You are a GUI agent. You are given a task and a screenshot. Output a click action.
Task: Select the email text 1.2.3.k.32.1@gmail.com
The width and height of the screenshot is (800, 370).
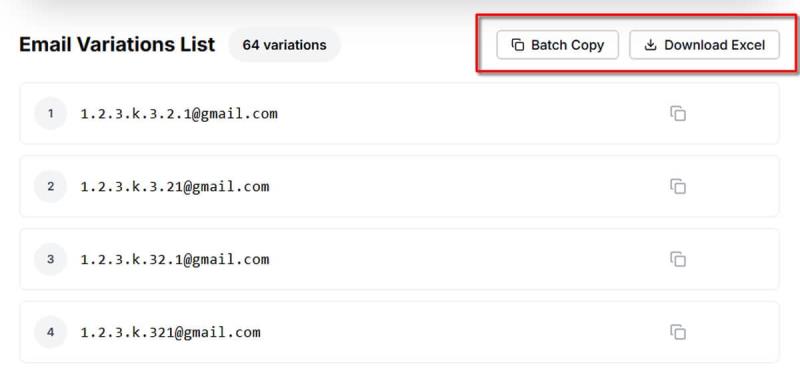(x=174, y=259)
